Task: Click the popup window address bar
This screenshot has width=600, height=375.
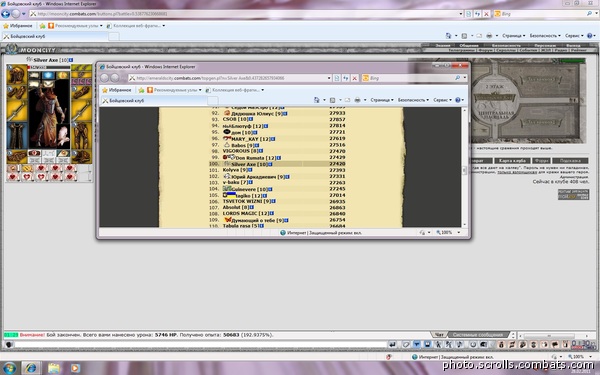Action: coord(230,78)
